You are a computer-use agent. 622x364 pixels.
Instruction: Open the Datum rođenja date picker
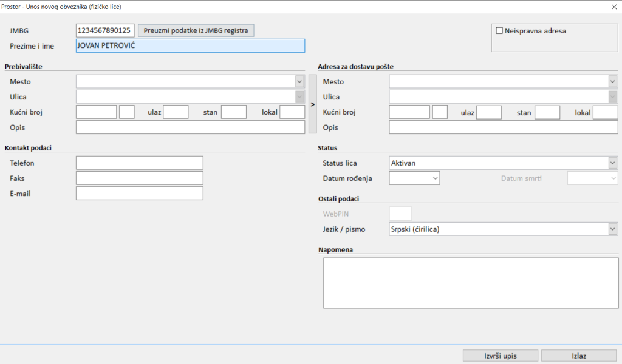click(435, 178)
